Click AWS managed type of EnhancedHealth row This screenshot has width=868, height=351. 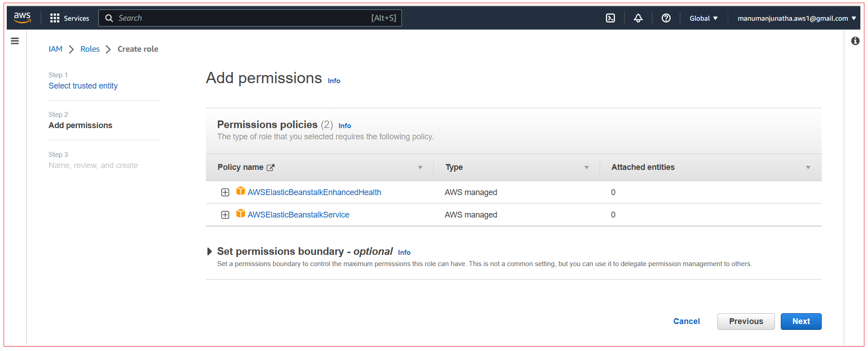coord(471,192)
